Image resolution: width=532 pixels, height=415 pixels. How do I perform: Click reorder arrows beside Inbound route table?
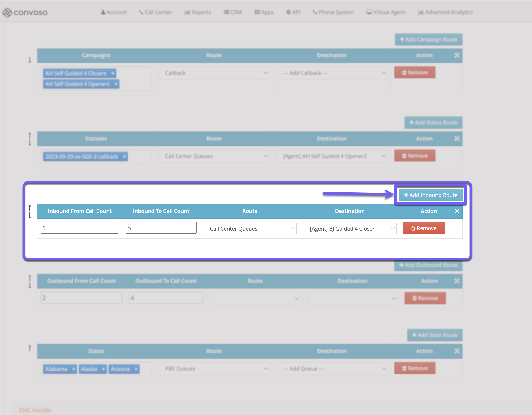pyautogui.click(x=30, y=211)
